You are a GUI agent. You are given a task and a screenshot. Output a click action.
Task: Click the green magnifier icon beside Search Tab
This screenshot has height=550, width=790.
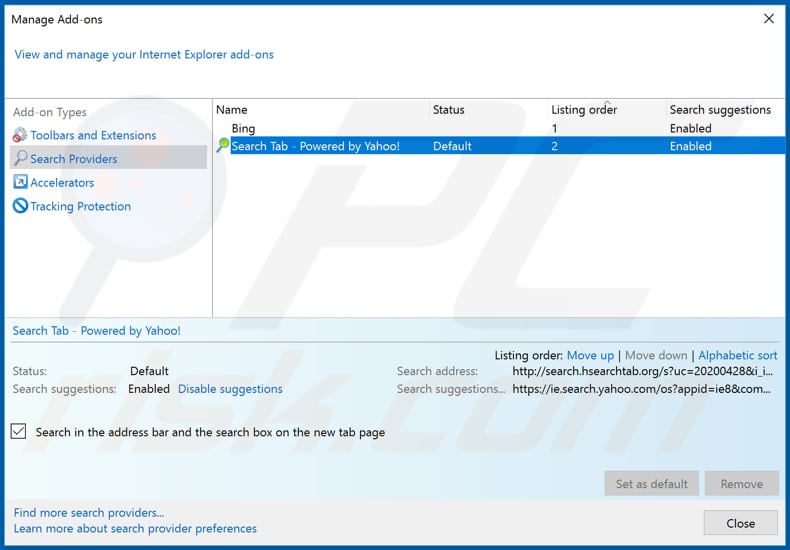222,146
